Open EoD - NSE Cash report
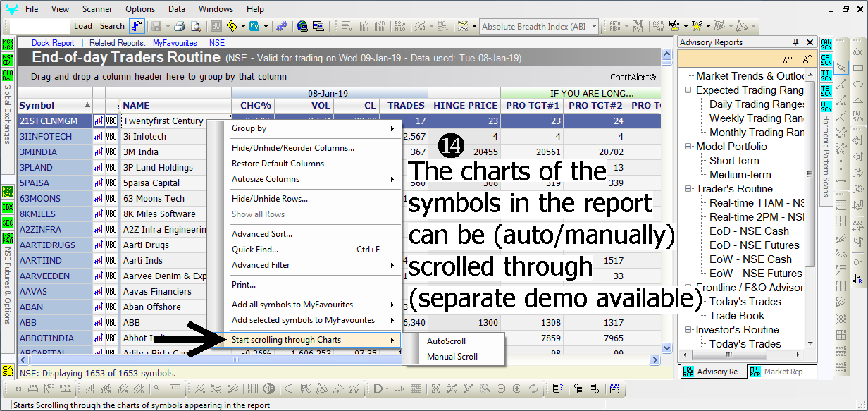 [x=749, y=231]
